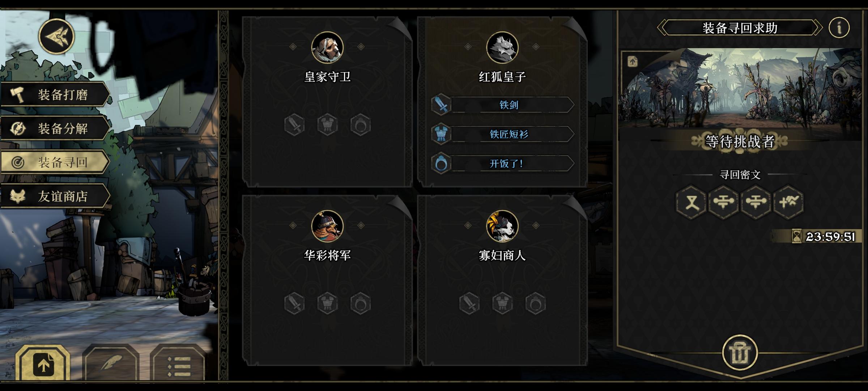Click the 铁剑 equipment entry
The width and height of the screenshot is (868, 391).
coord(503,105)
